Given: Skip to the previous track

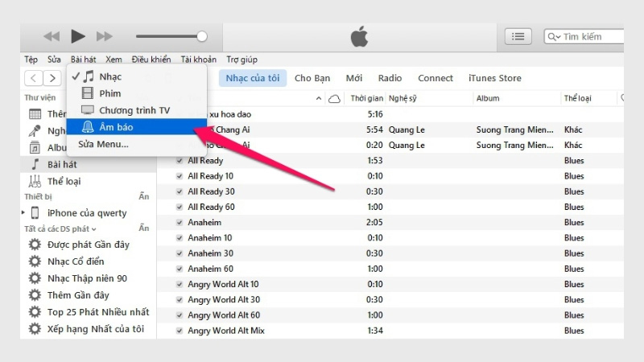Looking at the screenshot, I should click(52, 36).
